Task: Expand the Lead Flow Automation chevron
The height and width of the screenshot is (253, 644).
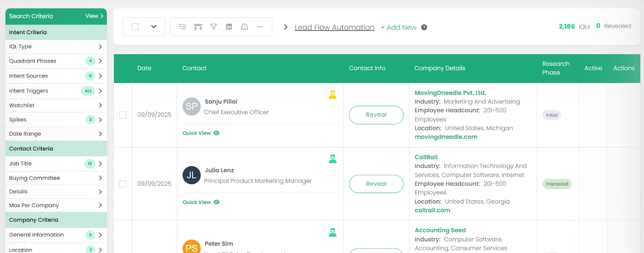Action: click(x=286, y=27)
